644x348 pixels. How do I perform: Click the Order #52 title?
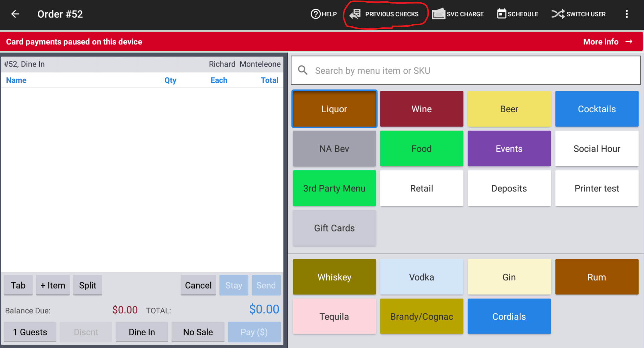point(60,14)
